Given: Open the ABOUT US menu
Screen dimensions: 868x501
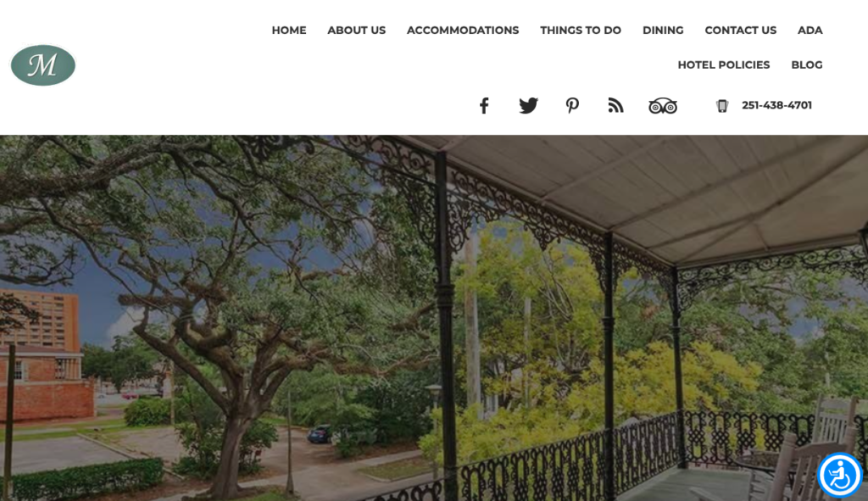Looking at the screenshot, I should [x=357, y=31].
